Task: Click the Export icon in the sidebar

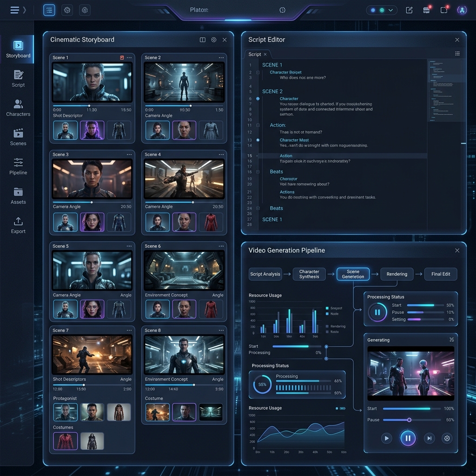Action: click(18, 225)
